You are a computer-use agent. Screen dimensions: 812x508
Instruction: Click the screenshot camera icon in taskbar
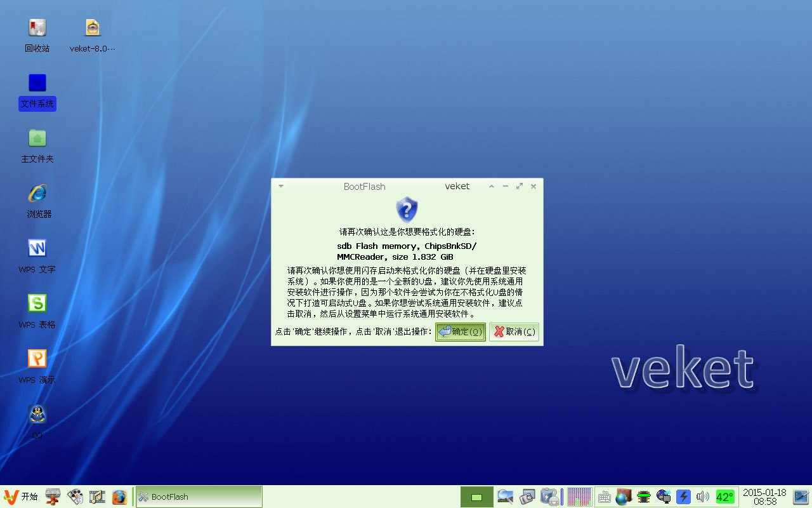527,497
